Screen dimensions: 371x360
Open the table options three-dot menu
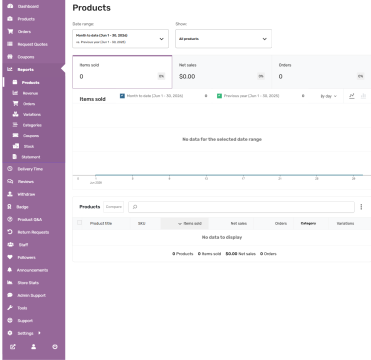tap(361, 207)
